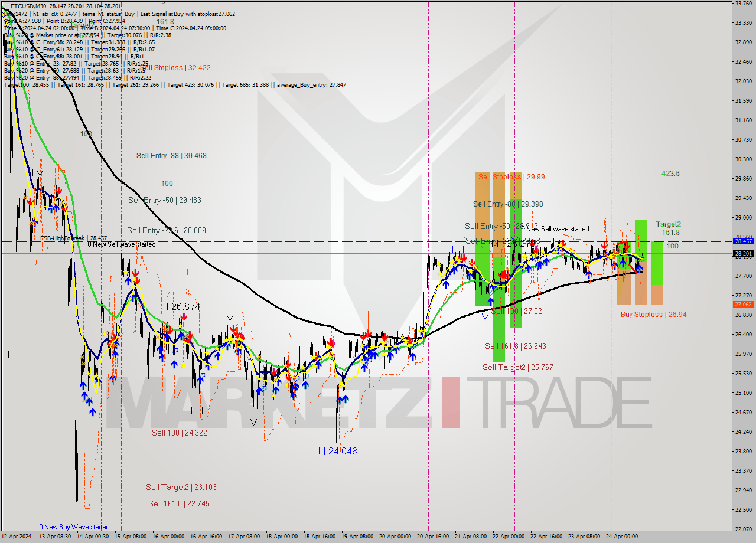Select the 'Sell Stoploss | 29.99' label
756x543 pixels.
tap(511, 177)
